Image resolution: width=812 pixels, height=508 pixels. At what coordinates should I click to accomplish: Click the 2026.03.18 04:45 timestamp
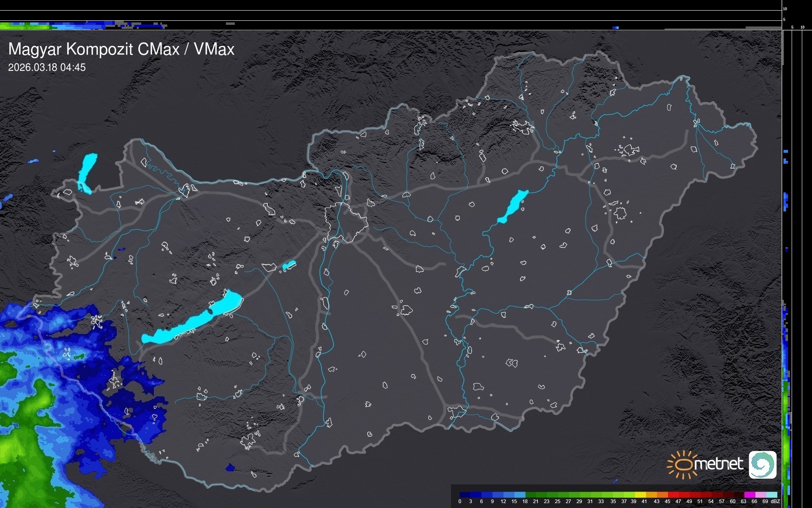(x=47, y=68)
